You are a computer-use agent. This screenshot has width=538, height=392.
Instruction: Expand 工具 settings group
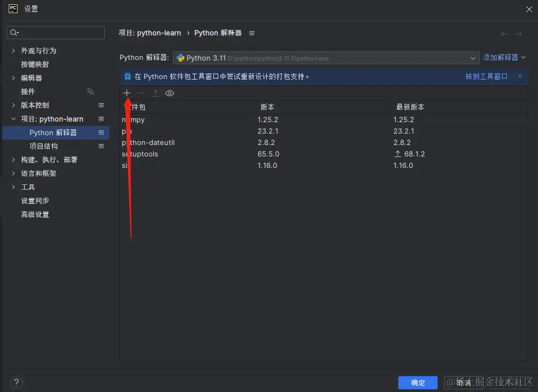point(14,187)
